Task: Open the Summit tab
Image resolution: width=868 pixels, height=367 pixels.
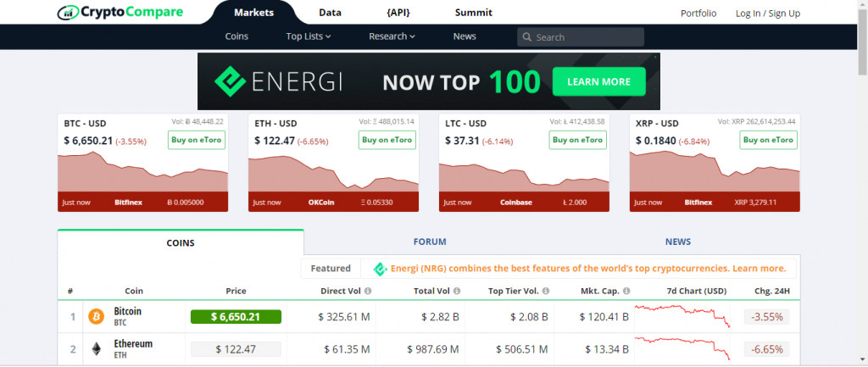Action: [473, 13]
